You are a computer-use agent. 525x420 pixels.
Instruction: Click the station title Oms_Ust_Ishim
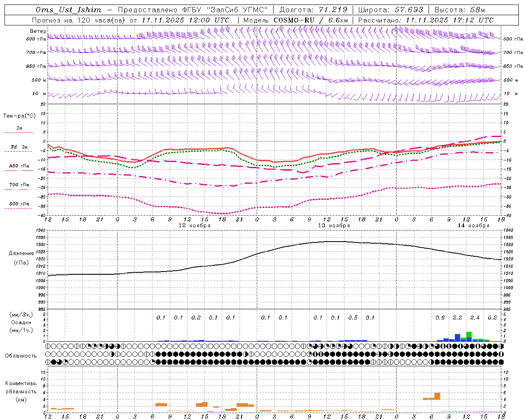tap(68, 10)
